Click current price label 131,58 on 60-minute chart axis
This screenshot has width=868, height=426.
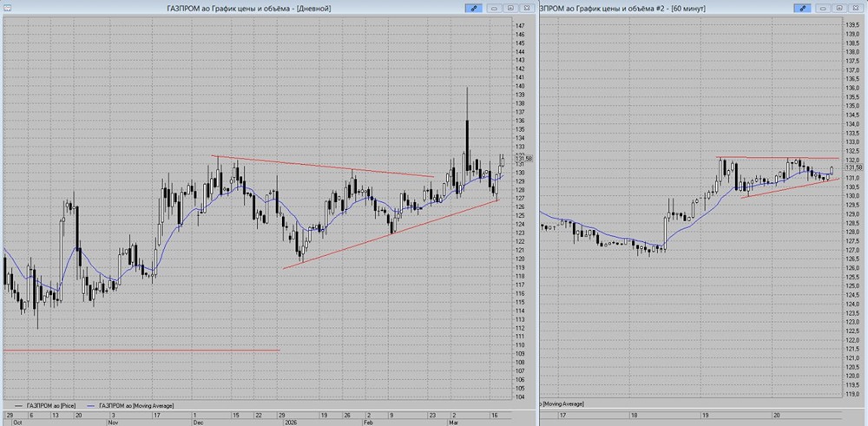(x=852, y=167)
